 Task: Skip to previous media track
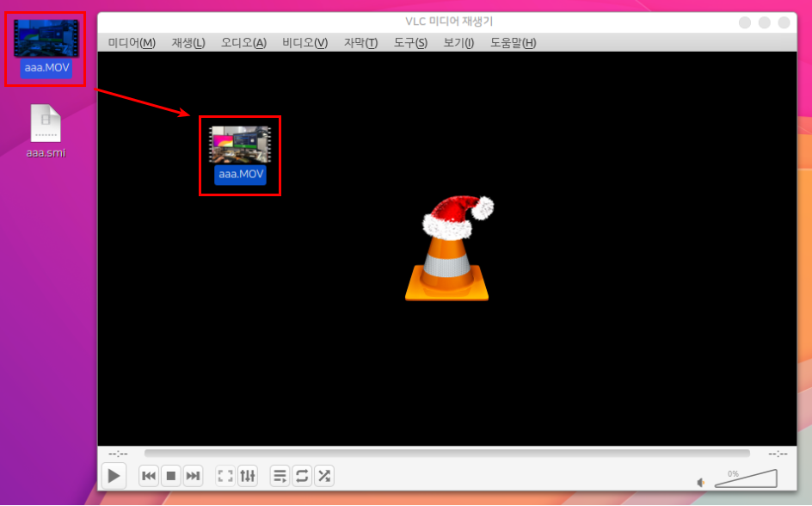pyautogui.click(x=149, y=475)
